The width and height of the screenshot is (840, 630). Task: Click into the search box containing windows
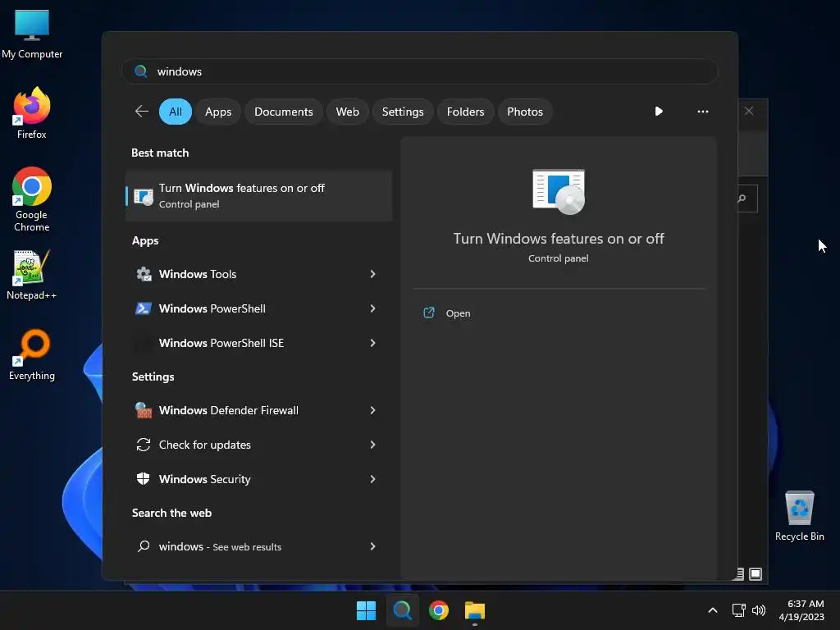coord(420,71)
